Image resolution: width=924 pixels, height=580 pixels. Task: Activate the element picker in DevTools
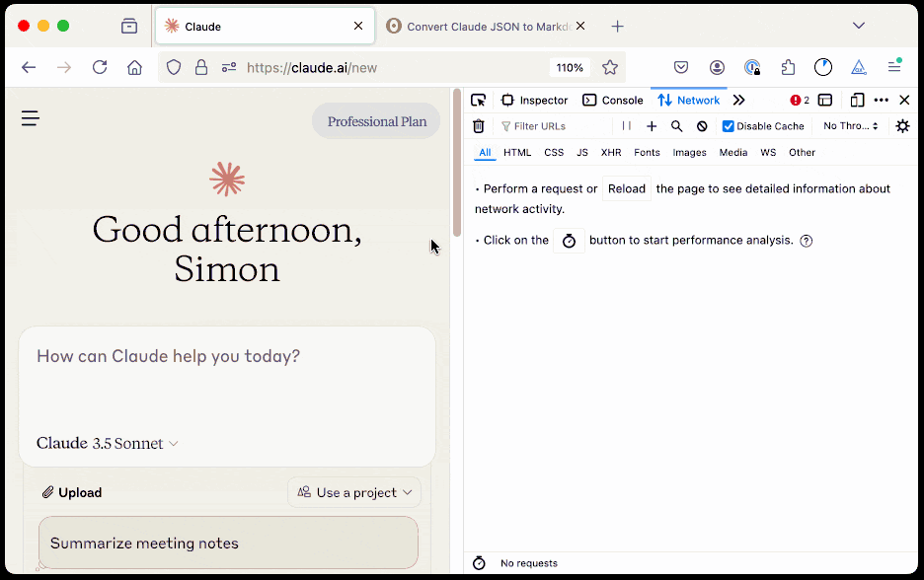(x=478, y=100)
